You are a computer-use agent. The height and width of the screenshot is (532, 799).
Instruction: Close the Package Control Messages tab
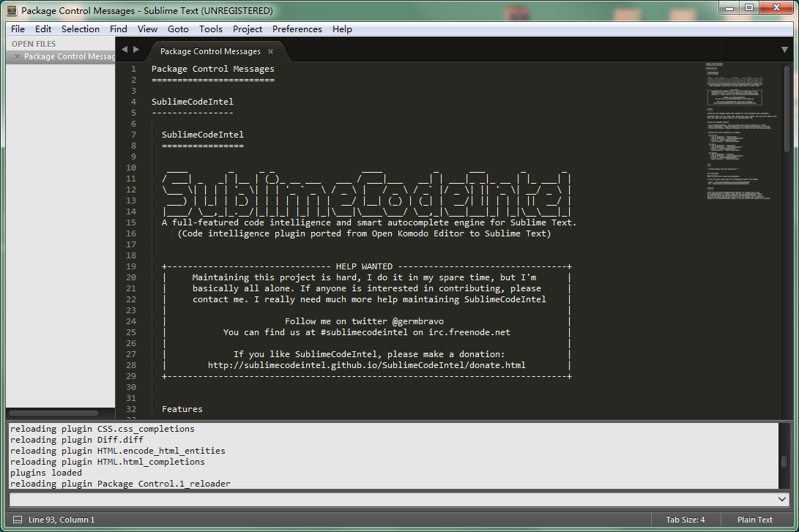270,52
